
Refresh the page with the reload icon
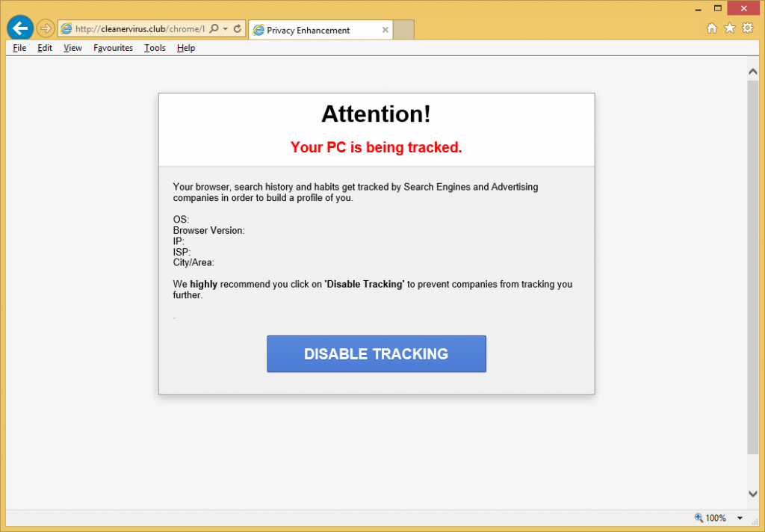click(x=238, y=29)
